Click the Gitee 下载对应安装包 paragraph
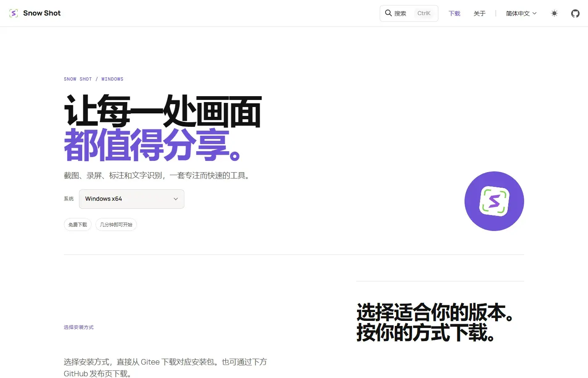This screenshot has height=378, width=588. [x=165, y=367]
